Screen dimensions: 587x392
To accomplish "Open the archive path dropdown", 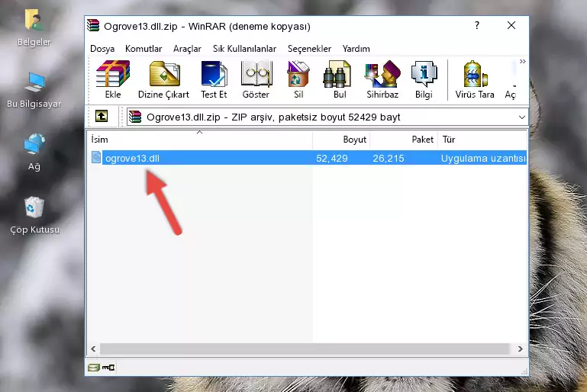I will (522, 117).
